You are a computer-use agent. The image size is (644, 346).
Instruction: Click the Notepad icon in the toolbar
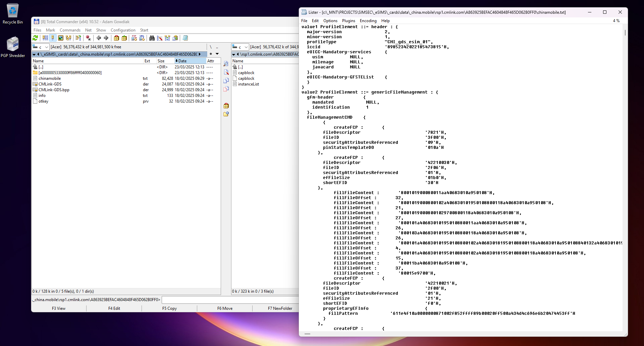pos(185,38)
